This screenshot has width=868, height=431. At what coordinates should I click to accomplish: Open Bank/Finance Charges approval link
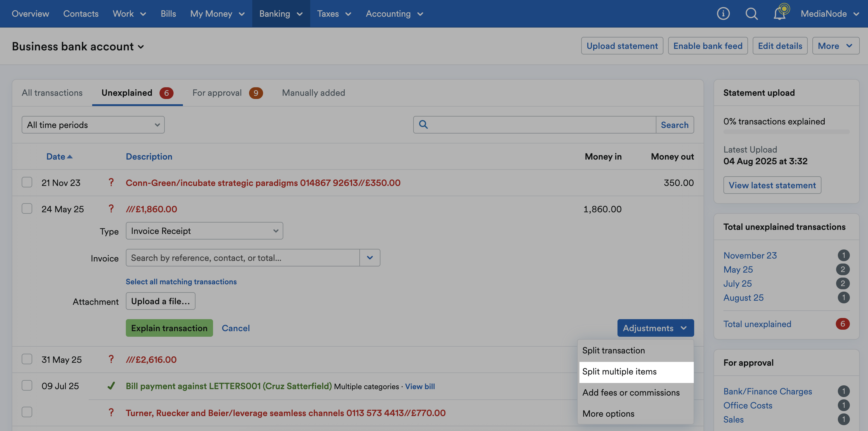[x=768, y=391]
